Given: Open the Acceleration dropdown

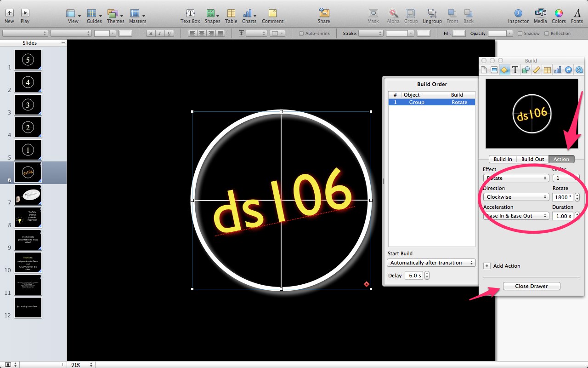Looking at the screenshot, I should click(x=516, y=216).
